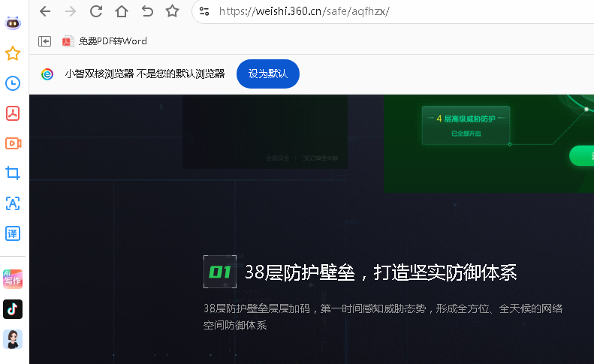Click the 小智双核浏览器 不是您的默认浏览器 notice
Image resolution: width=594 pixels, height=364 pixels.
pos(145,74)
